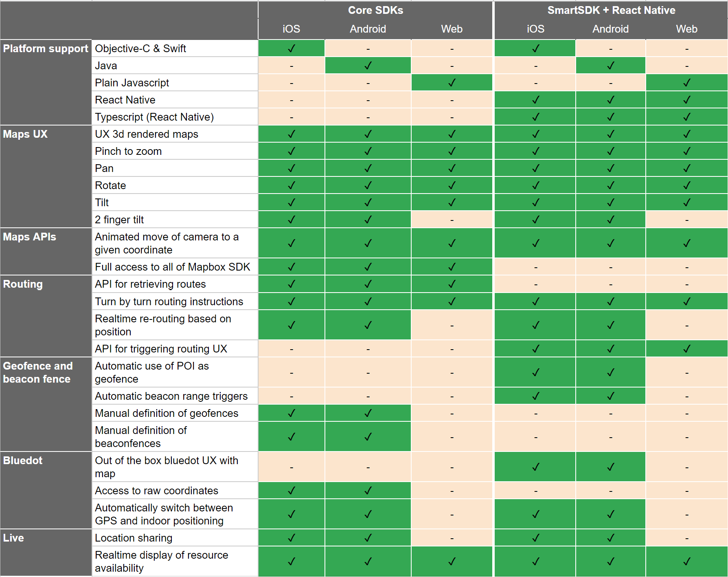Click the Core SDKs Android checkmark for Access to raw coordinates

[368, 491]
